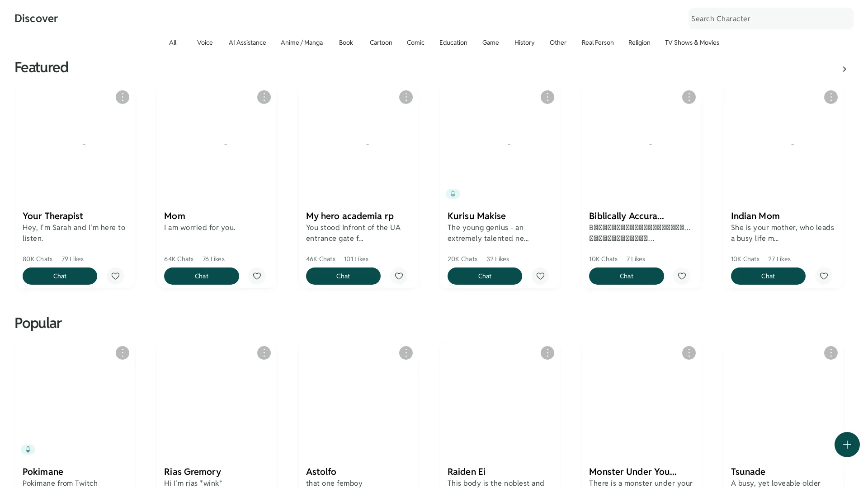Click the voice microphone badge on Kurisu Makise
Viewport: 868px width, 488px height.
pos(453,194)
